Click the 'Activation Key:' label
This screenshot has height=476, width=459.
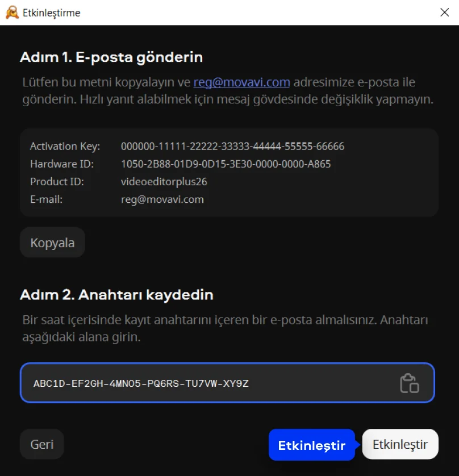(65, 147)
